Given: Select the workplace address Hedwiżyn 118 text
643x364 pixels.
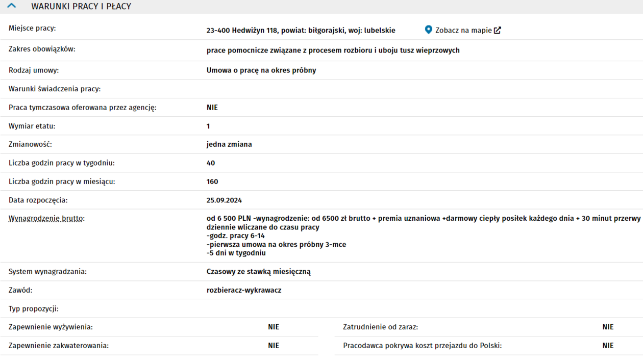Looking at the screenshot, I should [301, 31].
